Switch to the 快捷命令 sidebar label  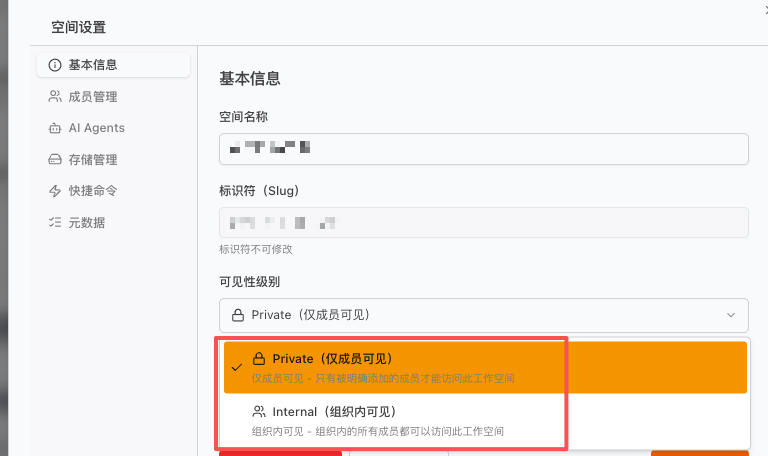tap(93, 190)
